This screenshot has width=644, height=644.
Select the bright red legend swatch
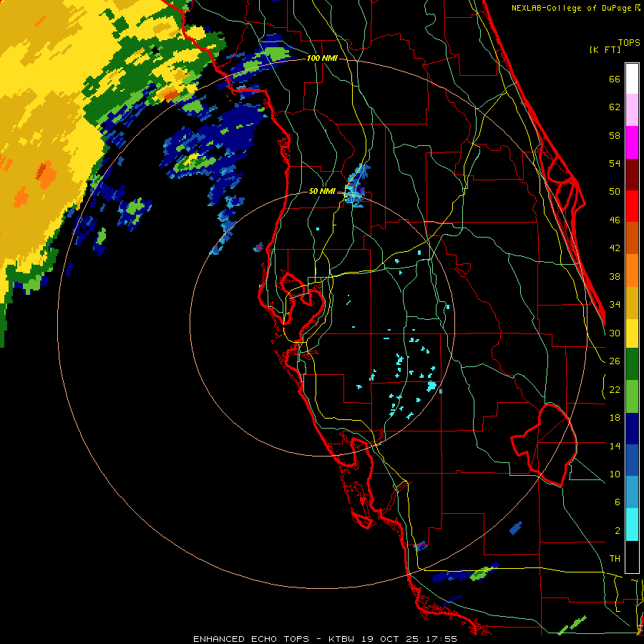pos(632,206)
